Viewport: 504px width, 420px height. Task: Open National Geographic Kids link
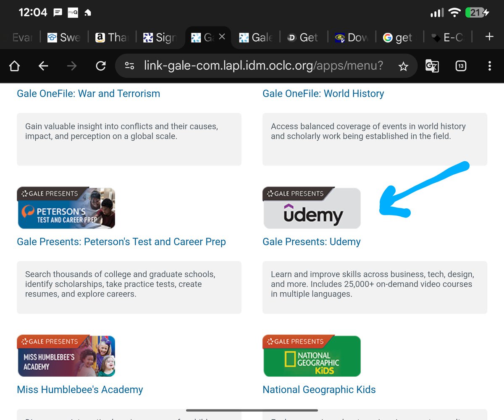coord(319,389)
